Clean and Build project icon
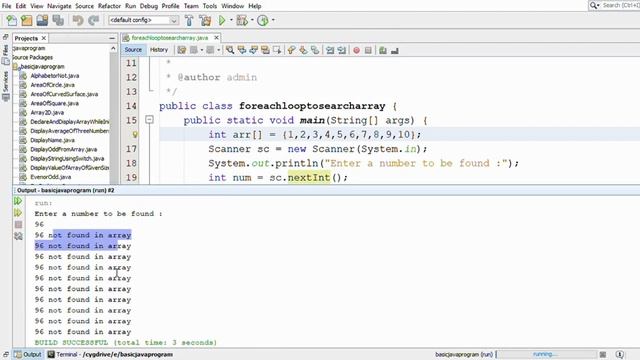640x360 pixels. pos(205,20)
